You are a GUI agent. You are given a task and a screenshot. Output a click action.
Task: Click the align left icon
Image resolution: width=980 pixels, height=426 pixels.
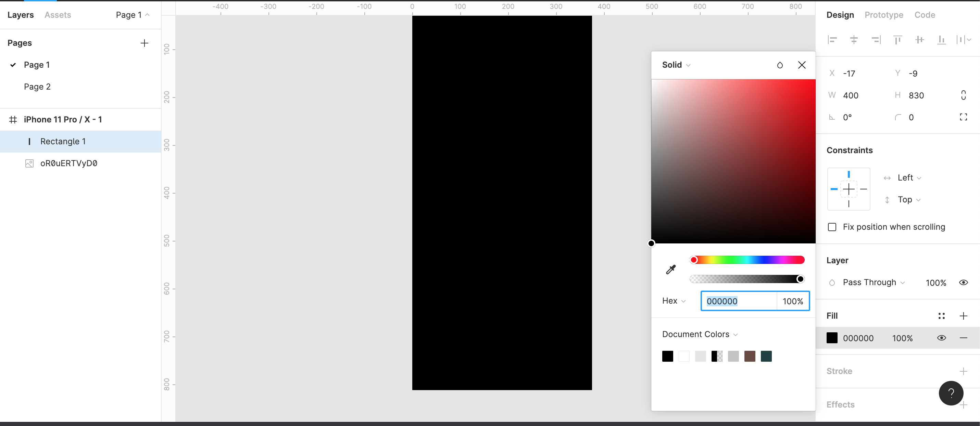[x=832, y=40]
